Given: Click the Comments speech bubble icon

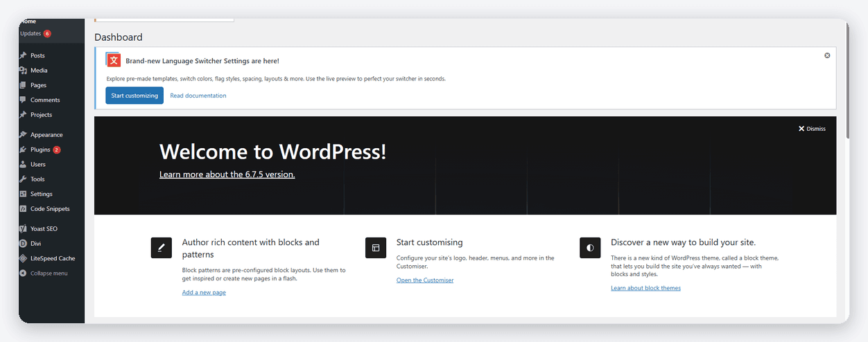Looking at the screenshot, I should (24, 100).
